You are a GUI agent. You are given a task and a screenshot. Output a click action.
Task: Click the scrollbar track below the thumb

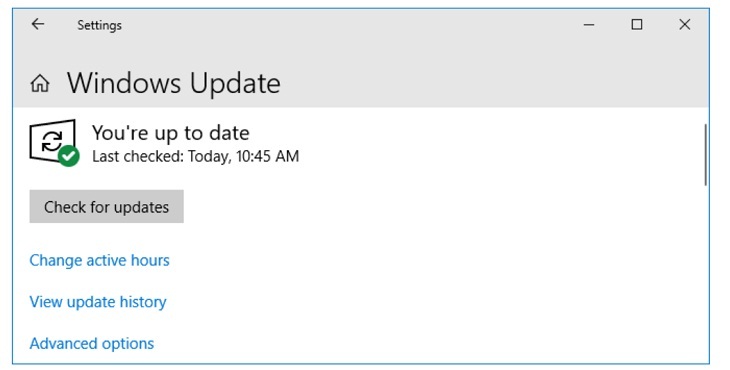click(706, 275)
